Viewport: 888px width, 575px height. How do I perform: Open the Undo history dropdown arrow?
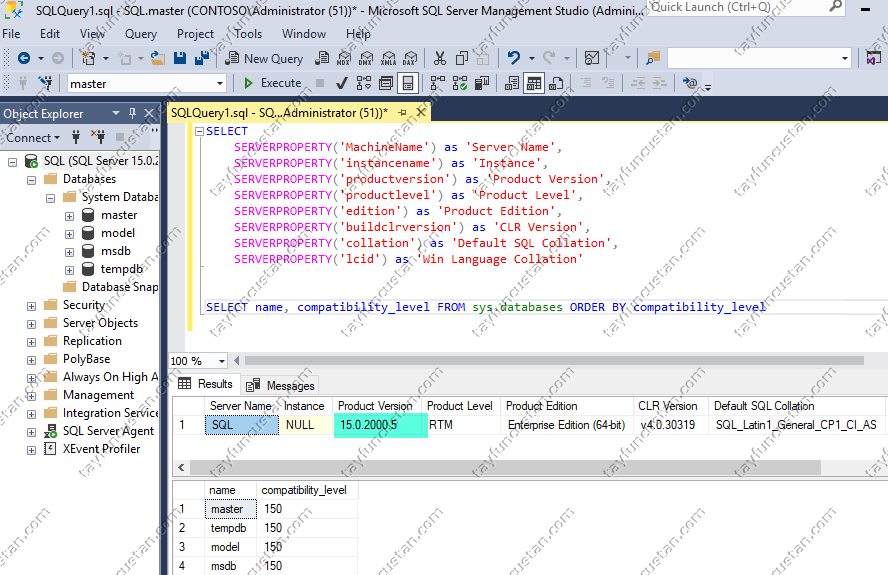(531, 58)
